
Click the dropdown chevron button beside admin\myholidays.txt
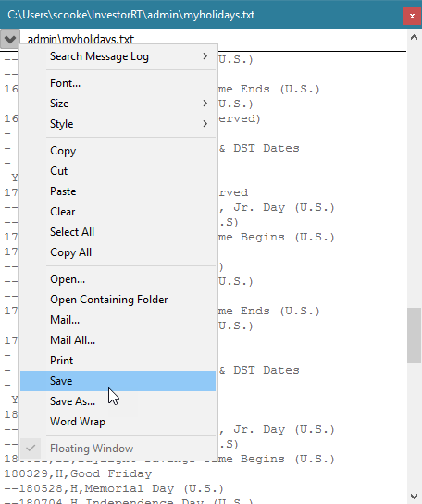(10, 39)
